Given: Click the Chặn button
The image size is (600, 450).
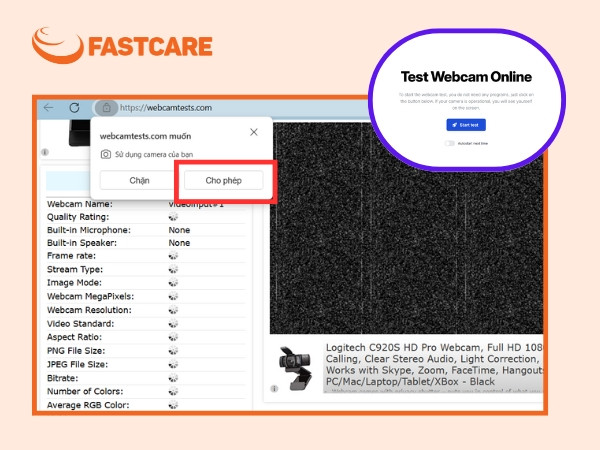Looking at the screenshot, I should coord(139,180).
